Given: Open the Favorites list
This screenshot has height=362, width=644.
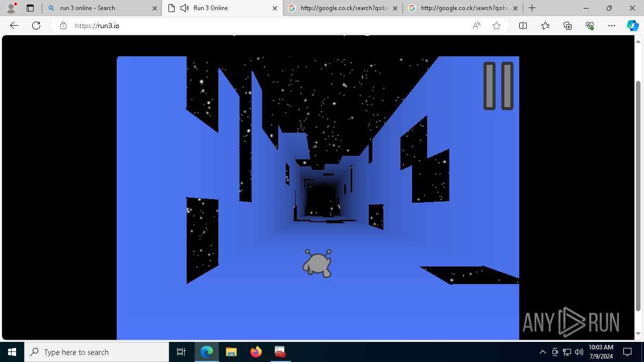Looking at the screenshot, I should pos(545,26).
